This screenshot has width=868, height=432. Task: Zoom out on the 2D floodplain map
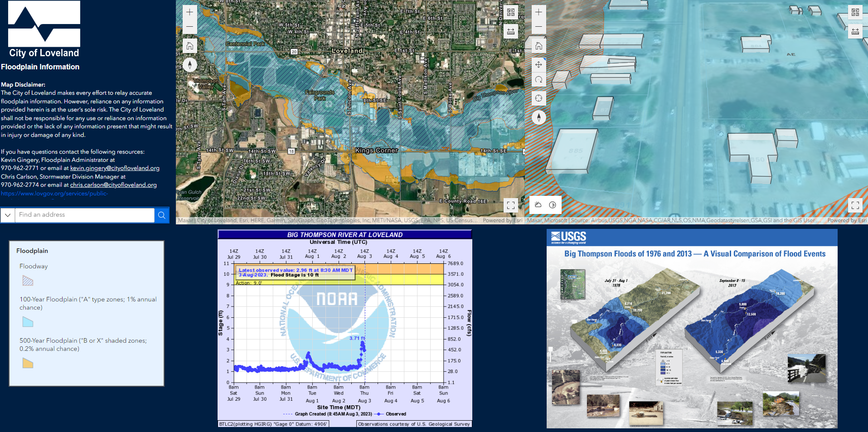(x=189, y=27)
